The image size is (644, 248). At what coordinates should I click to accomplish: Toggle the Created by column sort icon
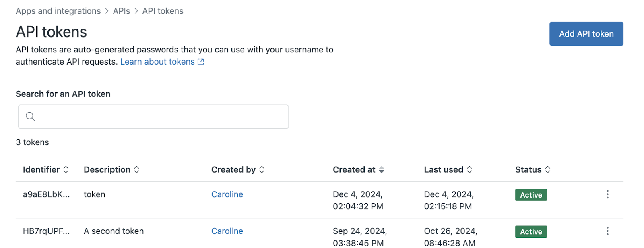point(262,170)
